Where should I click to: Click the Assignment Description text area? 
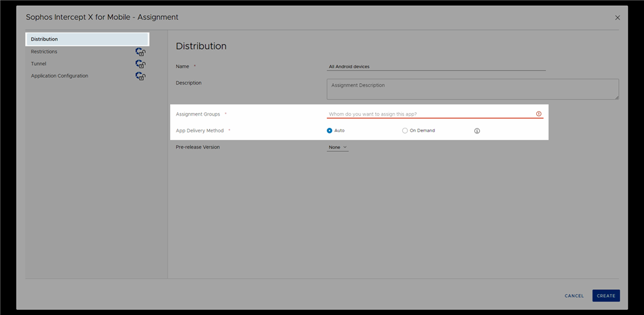point(473,89)
